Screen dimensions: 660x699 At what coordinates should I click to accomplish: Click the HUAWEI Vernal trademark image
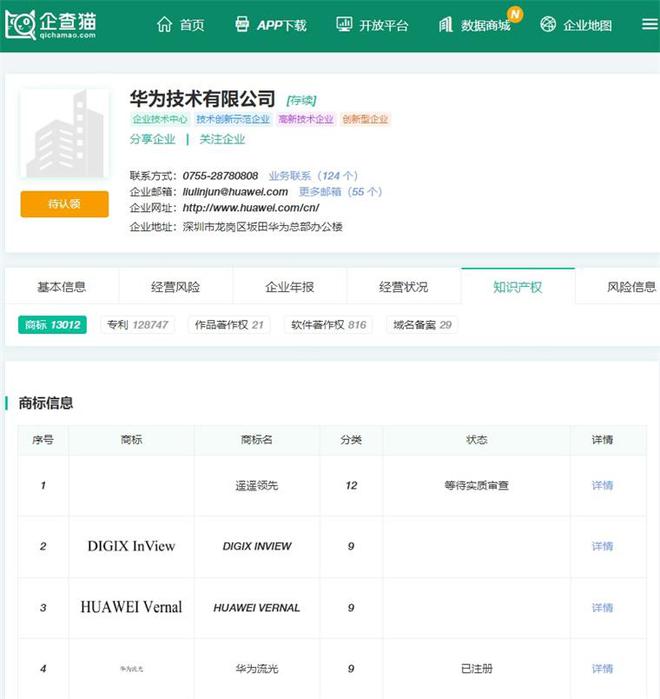point(131,607)
